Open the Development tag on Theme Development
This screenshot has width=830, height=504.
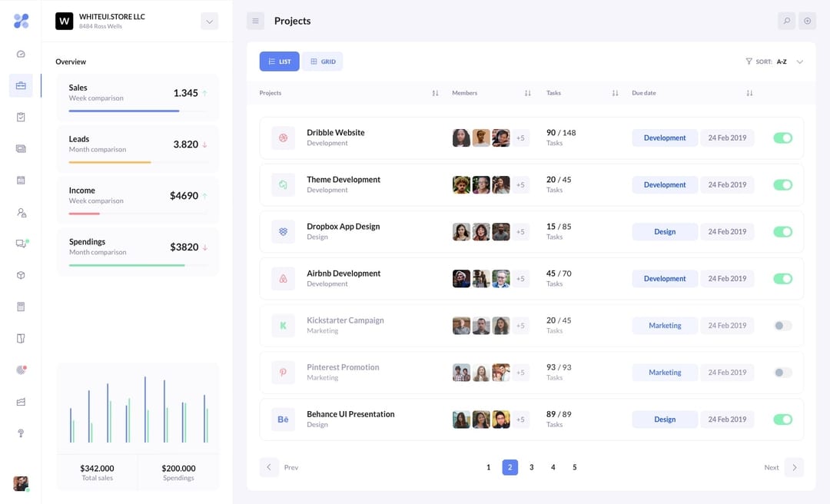[x=664, y=184]
